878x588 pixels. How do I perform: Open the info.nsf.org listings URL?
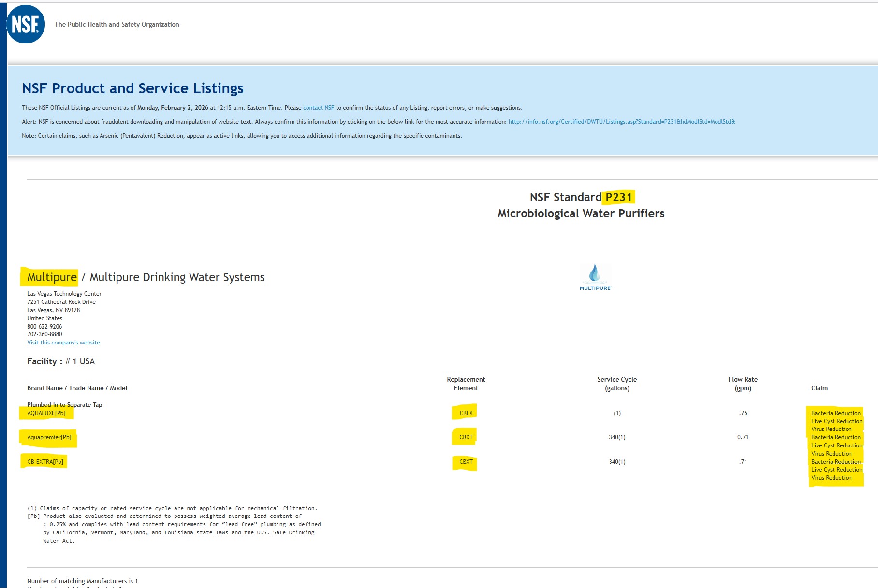point(621,122)
